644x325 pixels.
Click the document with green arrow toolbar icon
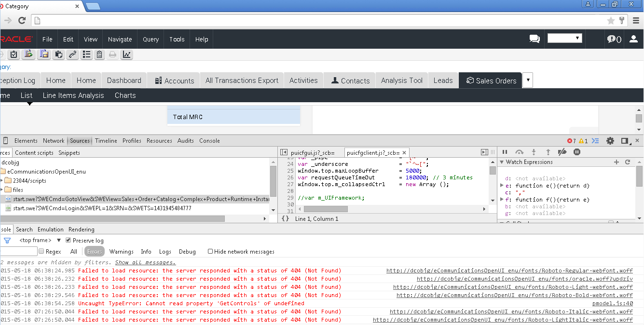click(x=28, y=54)
